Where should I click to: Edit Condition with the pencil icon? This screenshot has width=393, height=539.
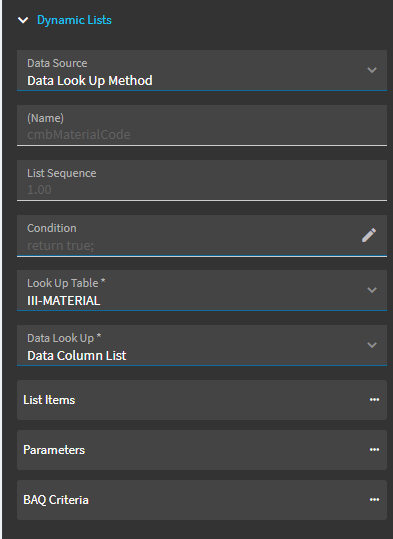tap(369, 235)
